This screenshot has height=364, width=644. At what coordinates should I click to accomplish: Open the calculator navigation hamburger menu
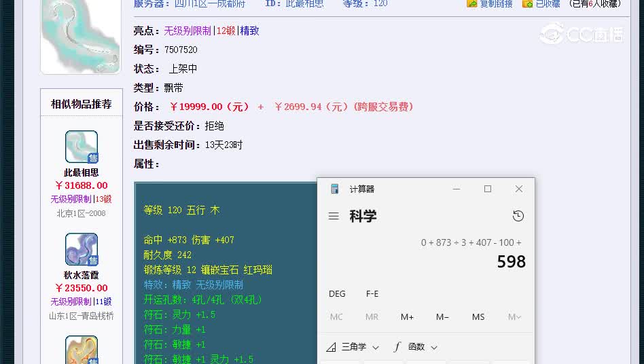(334, 216)
